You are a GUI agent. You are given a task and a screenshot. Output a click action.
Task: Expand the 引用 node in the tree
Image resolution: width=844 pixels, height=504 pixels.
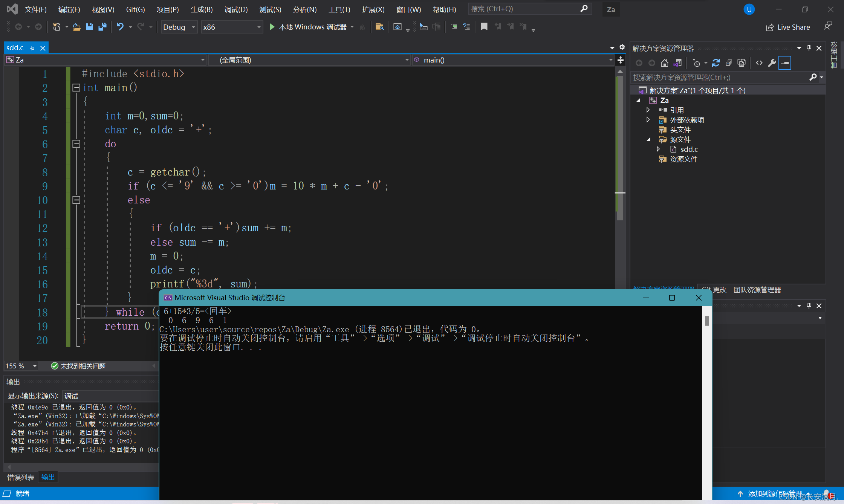click(648, 110)
